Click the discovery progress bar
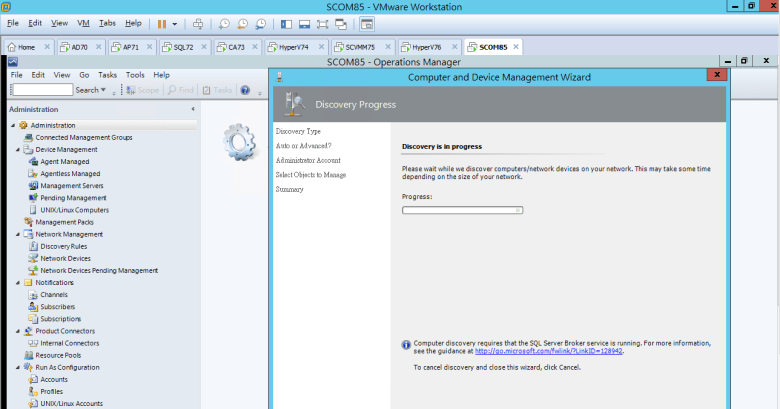Screen dimensions: 780x409 tap(462, 210)
